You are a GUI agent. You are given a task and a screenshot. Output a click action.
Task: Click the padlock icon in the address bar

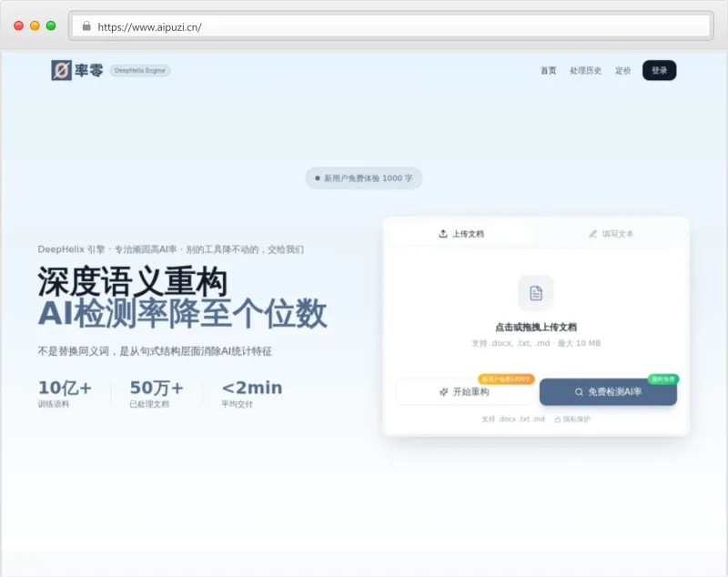[87, 27]
